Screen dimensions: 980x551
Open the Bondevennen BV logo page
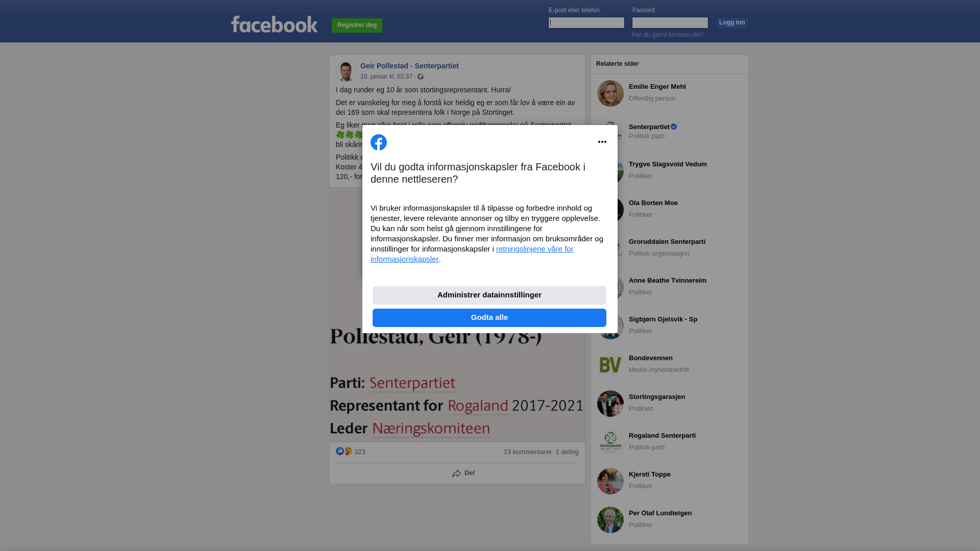click(610, 365)
